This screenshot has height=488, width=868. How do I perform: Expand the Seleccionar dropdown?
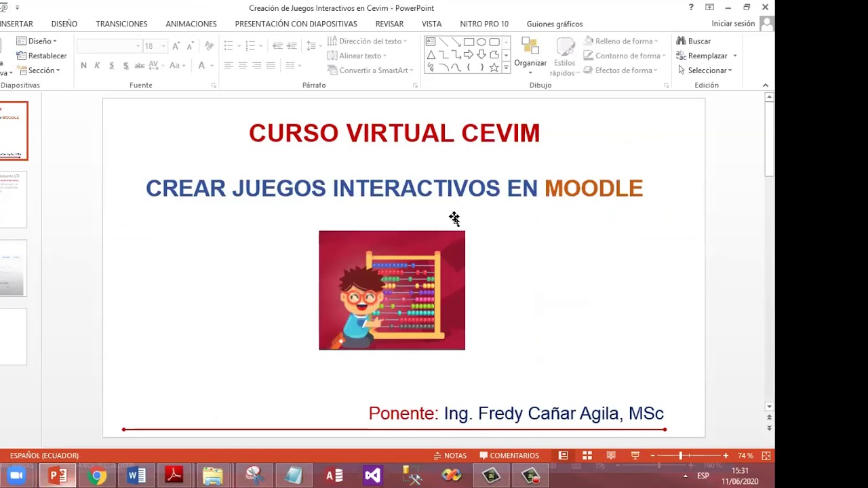(705, 70)
